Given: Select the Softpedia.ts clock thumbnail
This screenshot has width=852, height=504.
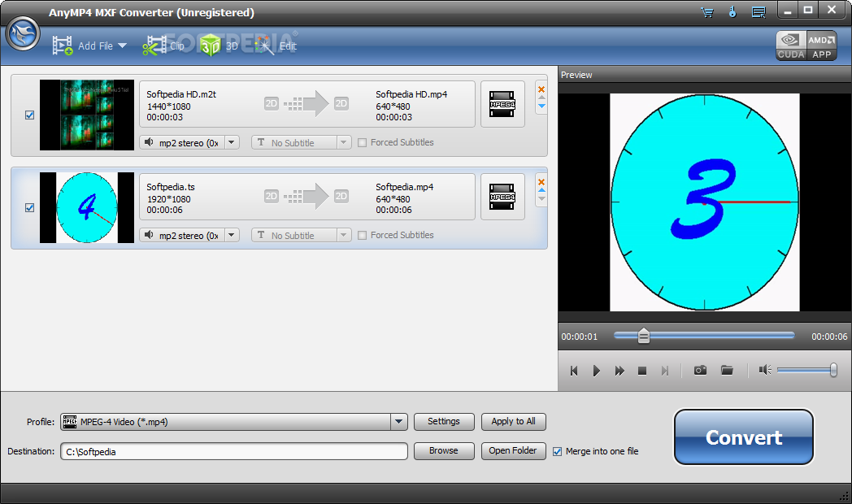Looking at the screenshot, I should pyautogui.click(x=87, y=207).
